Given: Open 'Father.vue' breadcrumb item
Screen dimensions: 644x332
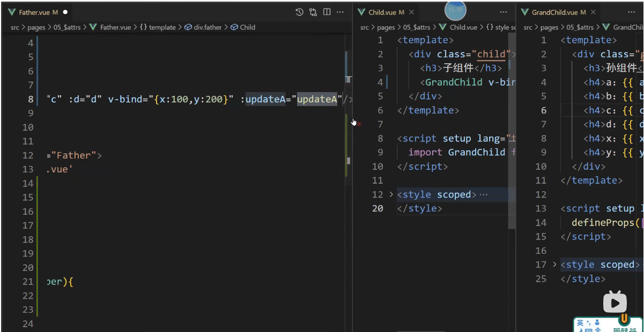Looking at the screenshot, I should click(115, 27).
